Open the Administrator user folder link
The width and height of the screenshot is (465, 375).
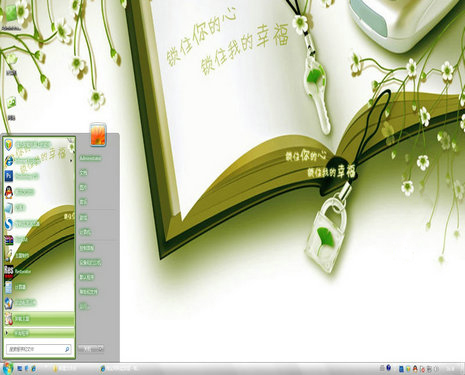click(90, 159)
